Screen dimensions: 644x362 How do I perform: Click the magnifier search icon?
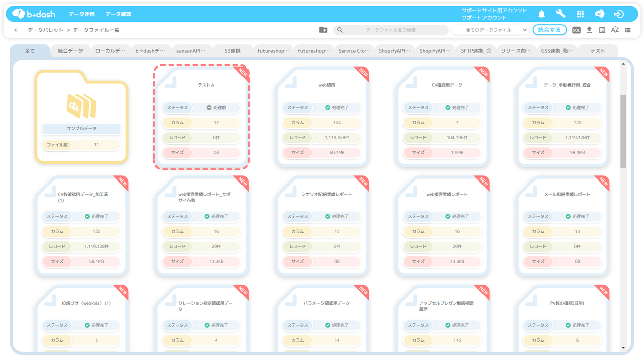[x=340, y=30]
